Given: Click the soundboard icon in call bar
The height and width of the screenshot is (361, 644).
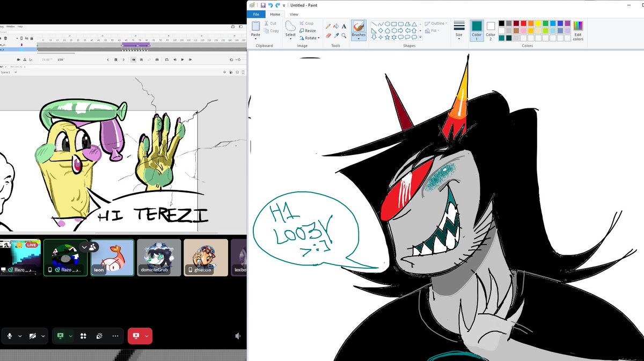Looking at the screenshot, I should click(x=99, y=336).
